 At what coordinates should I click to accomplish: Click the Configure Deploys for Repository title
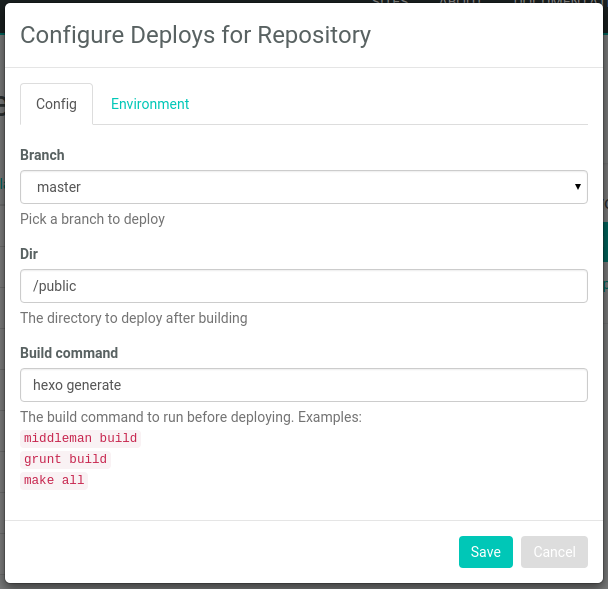tap(195, 35)
